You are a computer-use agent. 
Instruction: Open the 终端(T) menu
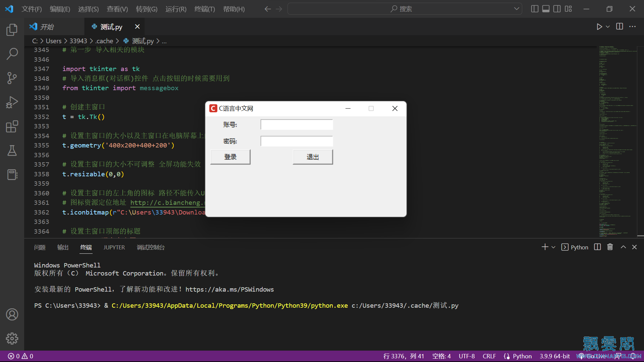pos(205,9)
